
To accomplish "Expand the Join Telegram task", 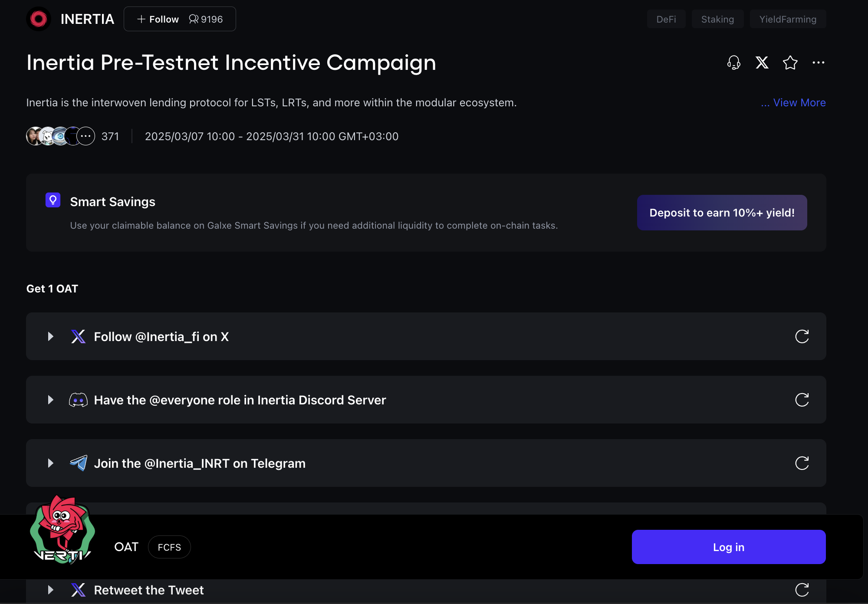I will click(x=51, y=463).
